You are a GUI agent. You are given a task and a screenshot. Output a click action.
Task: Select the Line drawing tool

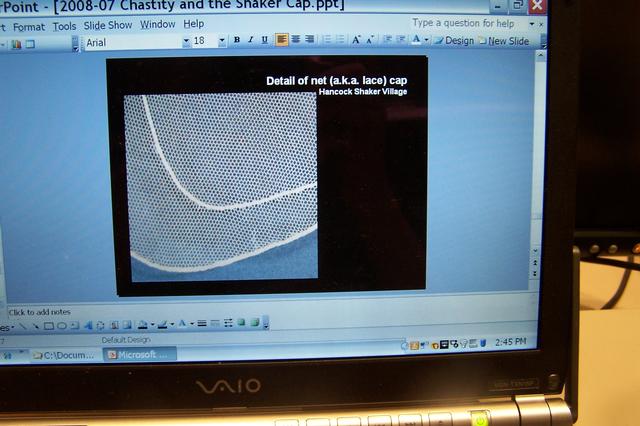[x=23, y=326]
